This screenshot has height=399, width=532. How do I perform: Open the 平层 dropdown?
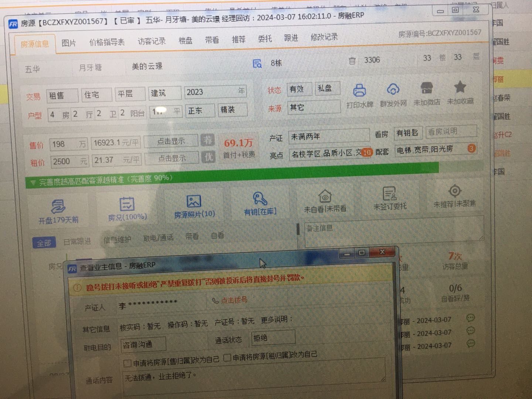130,93
